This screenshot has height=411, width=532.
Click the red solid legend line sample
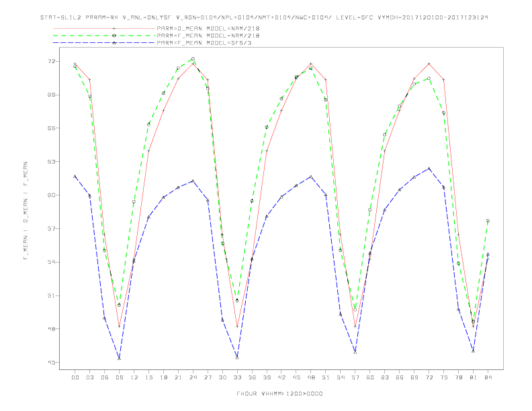click(104, 28)
